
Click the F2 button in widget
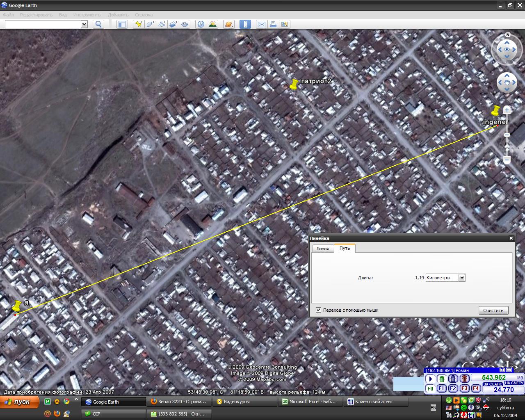click(453, 388)
